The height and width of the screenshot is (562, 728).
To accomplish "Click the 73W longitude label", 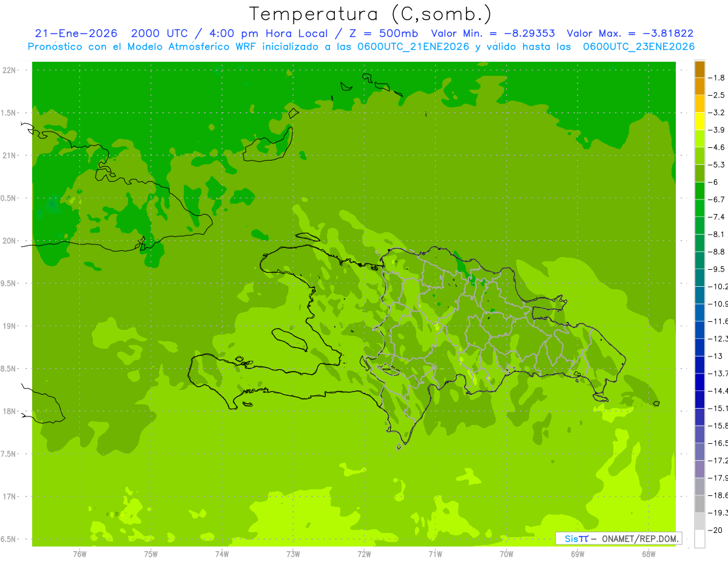I will [293, 554].
